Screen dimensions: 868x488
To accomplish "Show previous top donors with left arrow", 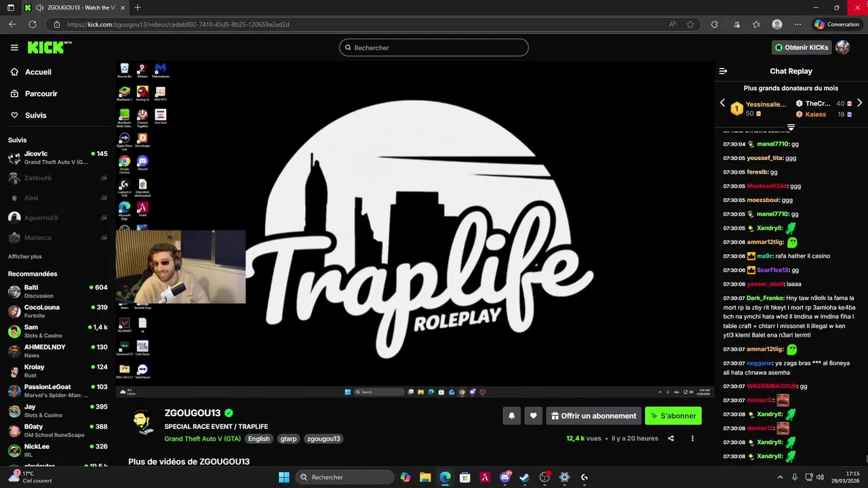I will [x=722, y=103].
